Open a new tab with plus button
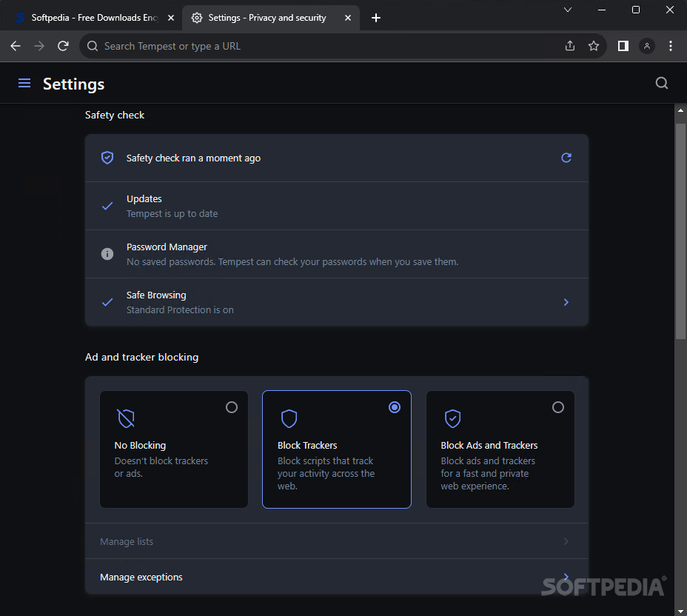The image size is (687, 616). [376, 18]
